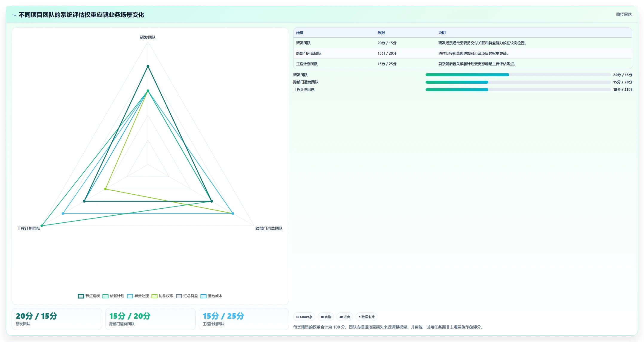
Task: Click the lime-green point on 工程计划团队 axis
Action: (105, 189)
